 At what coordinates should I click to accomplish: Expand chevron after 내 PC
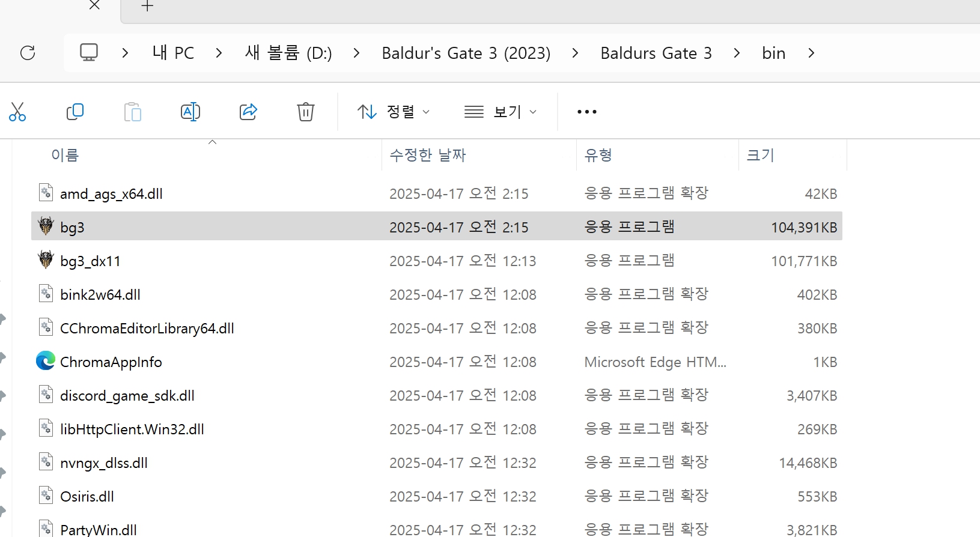click(x=219, y=53)
